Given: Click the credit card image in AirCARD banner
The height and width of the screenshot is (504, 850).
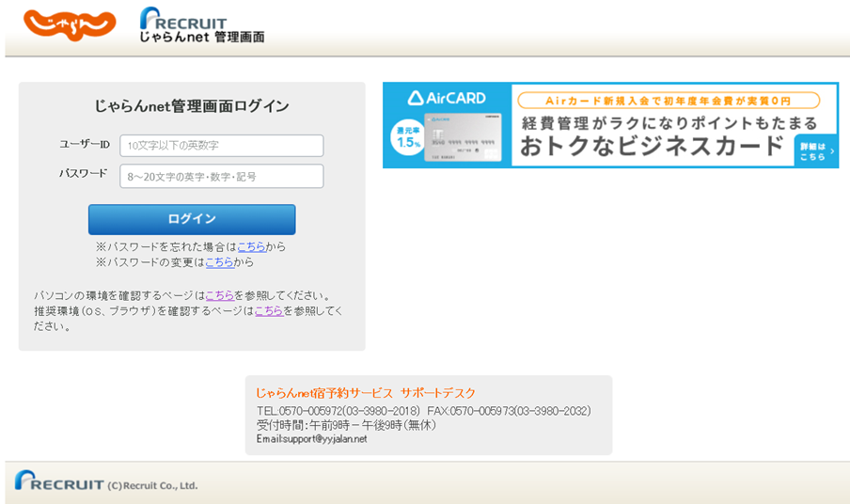Looking at the screenshot, I should point(463,135).
